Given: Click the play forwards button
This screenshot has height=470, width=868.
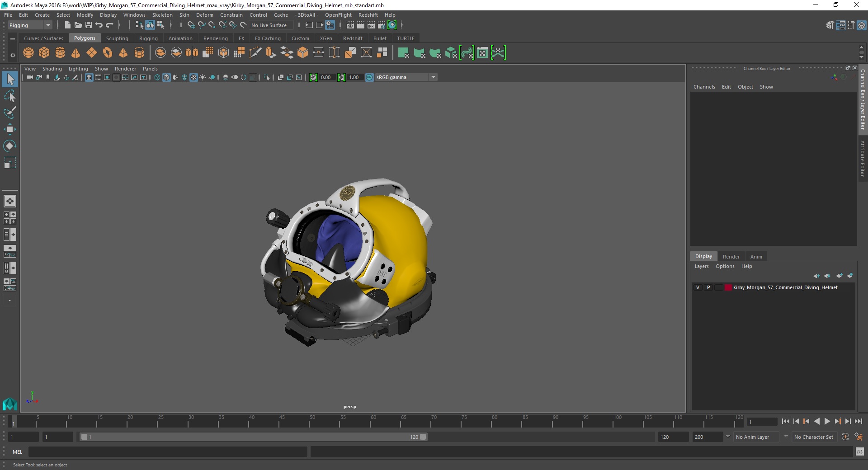Looking at the screenshot, I should tap(827, 421).
